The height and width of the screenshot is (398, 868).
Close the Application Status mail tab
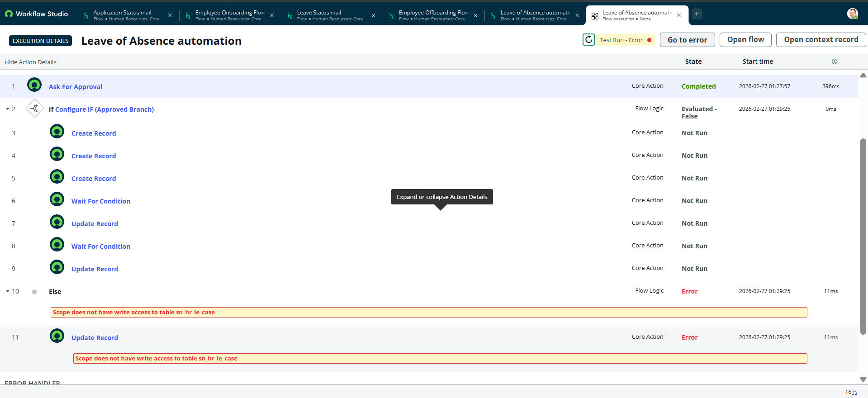click(x=170, y=15)
